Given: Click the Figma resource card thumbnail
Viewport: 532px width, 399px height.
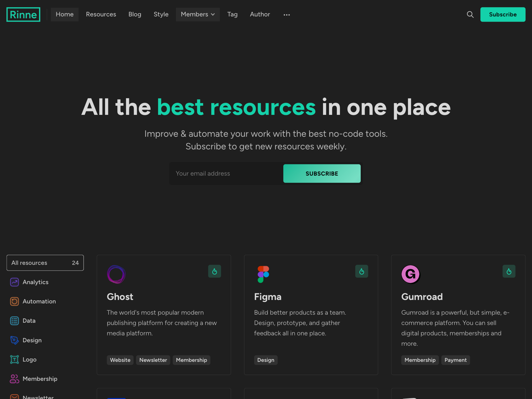Looking at the screenshot, I should [x=262, y=274].
